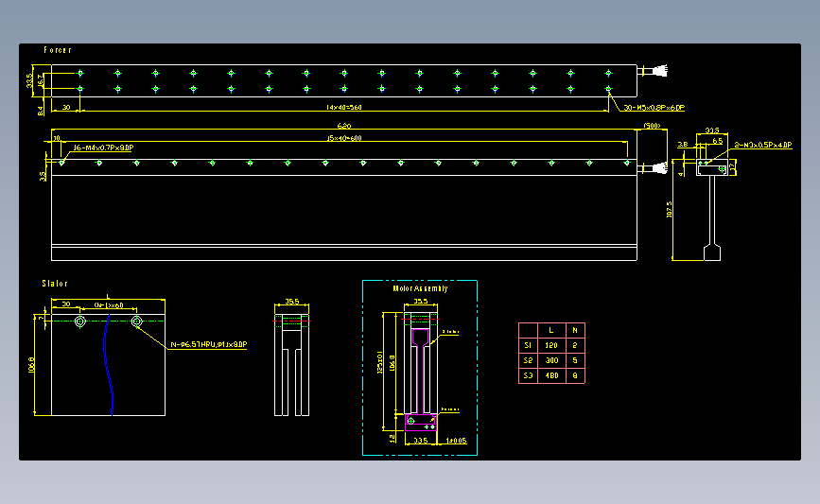Image resolution: width=820 pixels, height=504 pixels.
Task: Click the 'Motor Assembly' title text
Action: point(420,288)
